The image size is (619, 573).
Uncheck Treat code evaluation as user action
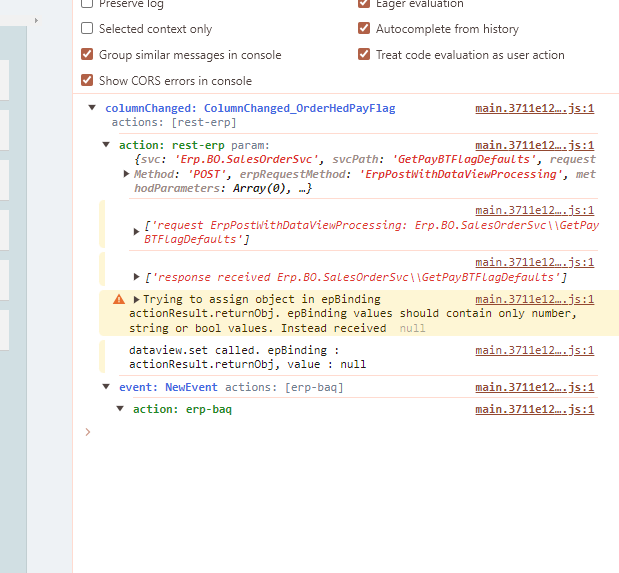(364, 54)
